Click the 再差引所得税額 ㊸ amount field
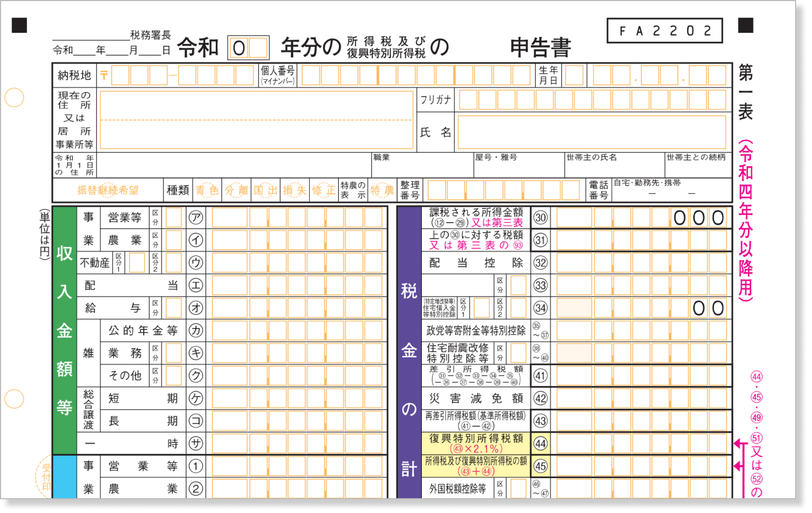This screenshot has height=513, width=812. (642, 421)
